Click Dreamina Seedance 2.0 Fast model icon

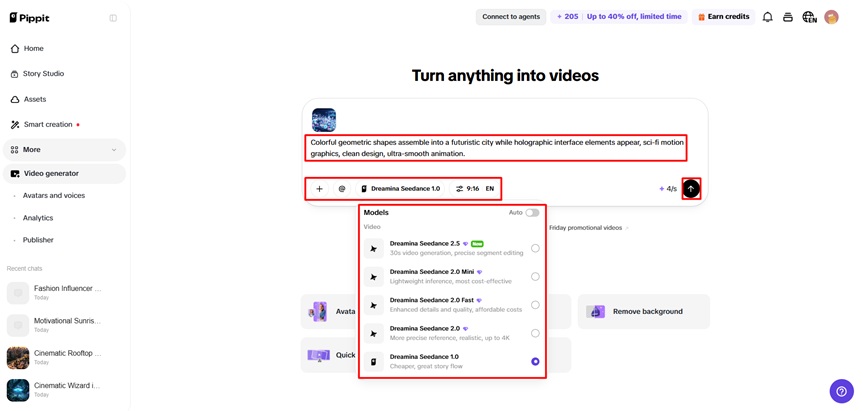[x=374, y=305]
